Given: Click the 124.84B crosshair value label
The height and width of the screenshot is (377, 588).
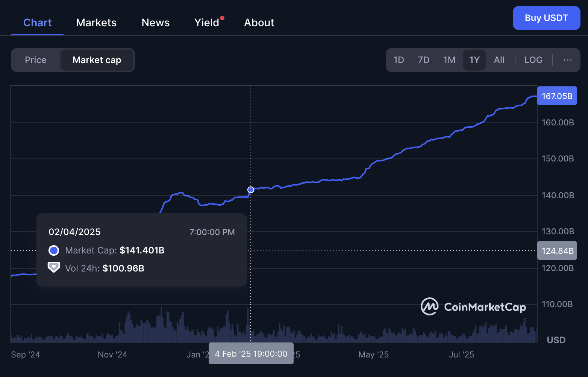Looking at the screenshot, I should (x=557, y=250).
